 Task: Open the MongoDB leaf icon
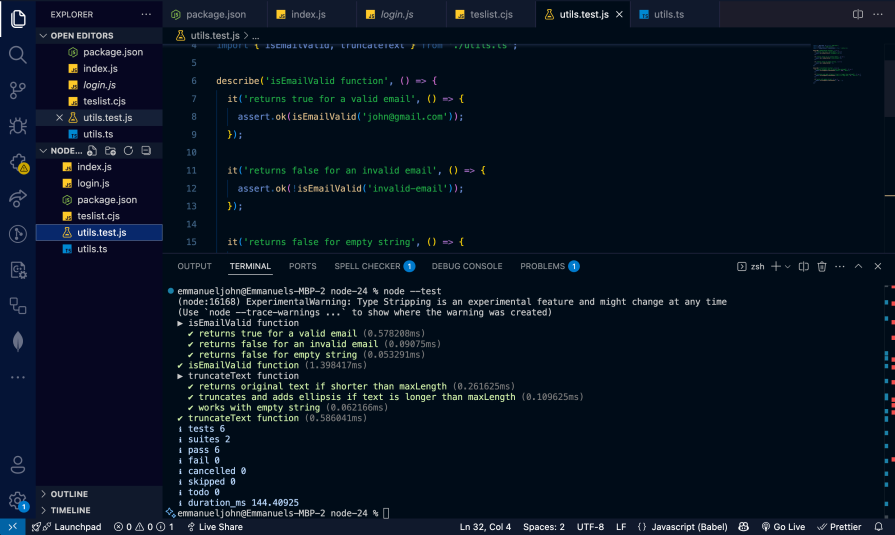[18, 341]
